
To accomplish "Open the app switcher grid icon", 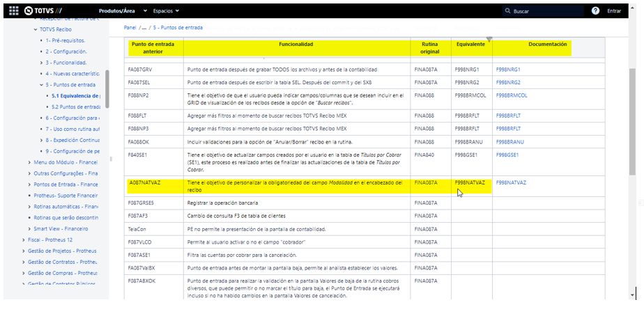I will pos(13,10).
